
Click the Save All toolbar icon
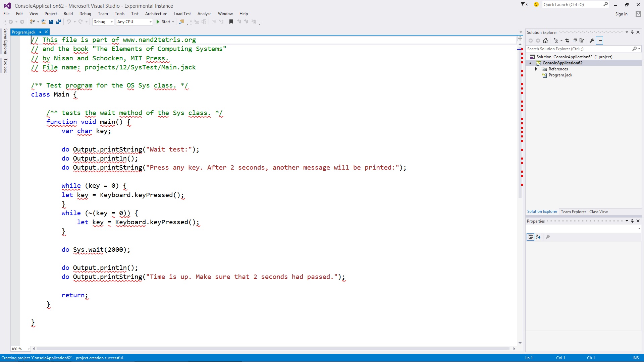59,22
